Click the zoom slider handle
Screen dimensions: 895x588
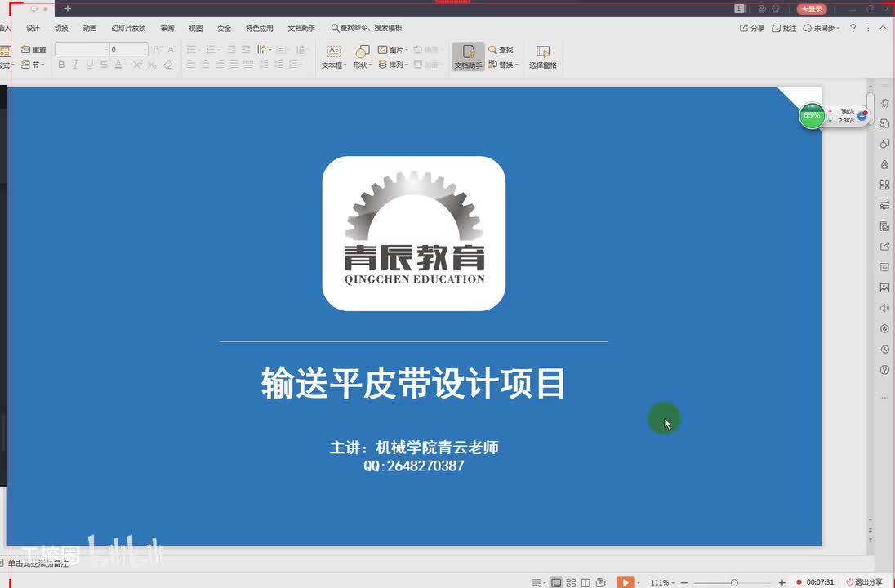[734, 583]
